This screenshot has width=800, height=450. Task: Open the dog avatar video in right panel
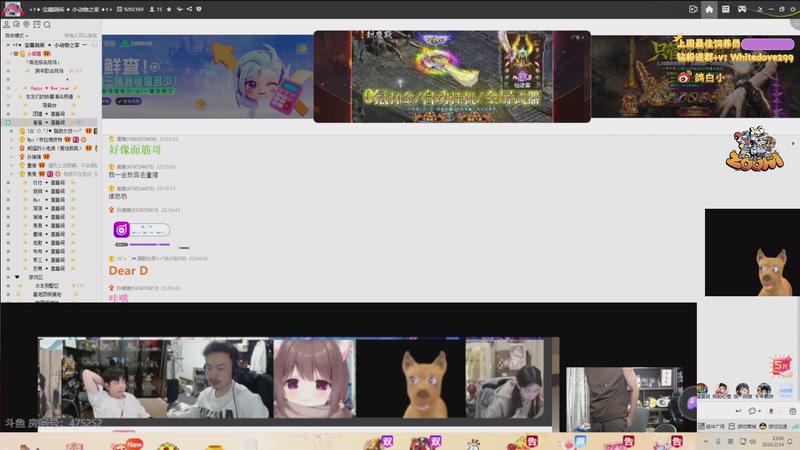pyautogui.click(x=752, y=252)
